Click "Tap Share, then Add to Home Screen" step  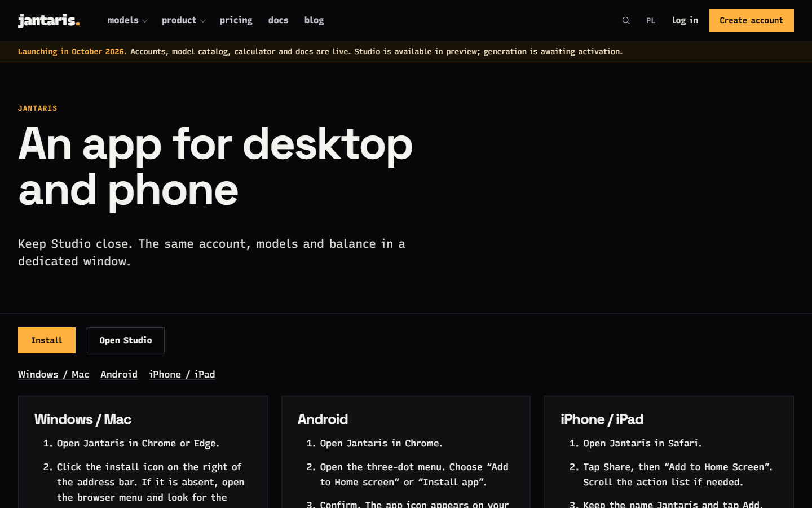[x=678, y=475]
